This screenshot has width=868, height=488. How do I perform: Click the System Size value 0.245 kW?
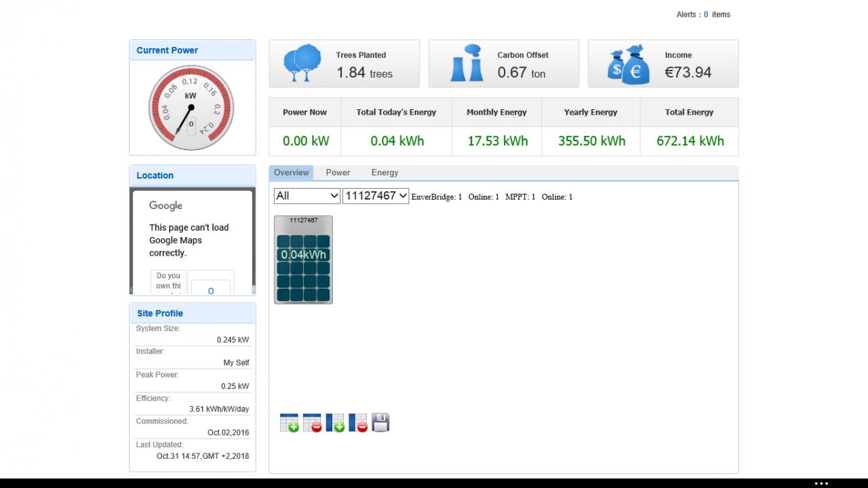233,339
